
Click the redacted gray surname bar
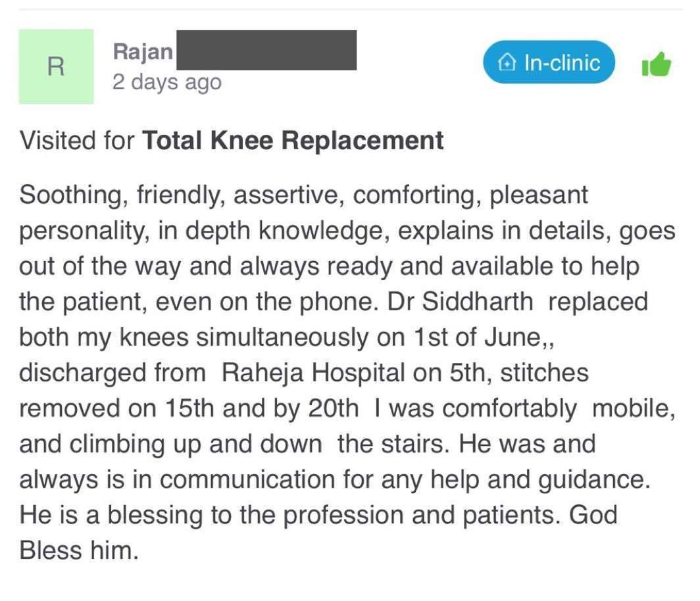(266, 51)
